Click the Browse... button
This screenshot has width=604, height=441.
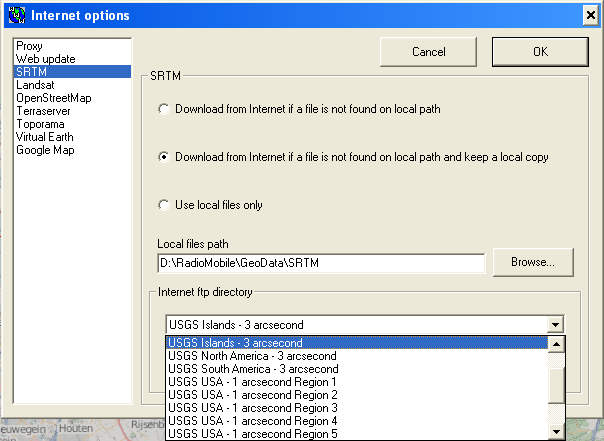pyautogui.click(x=533, y=262)
